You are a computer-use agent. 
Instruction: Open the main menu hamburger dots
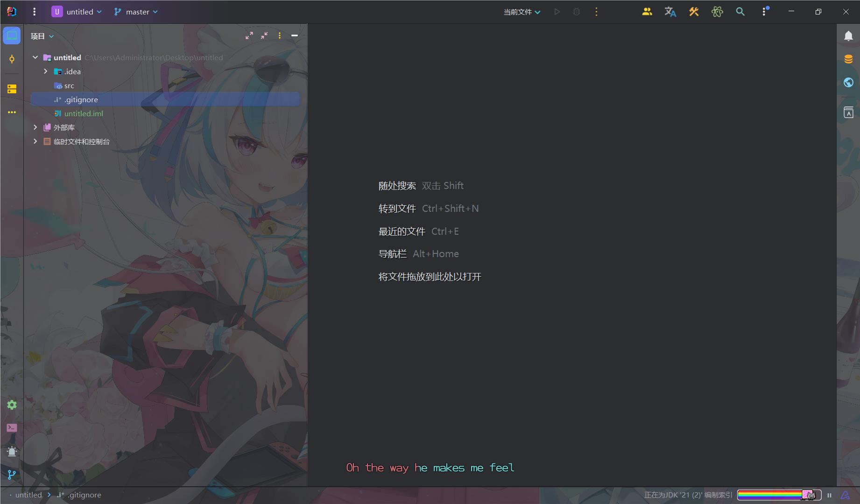click(34, 12)
